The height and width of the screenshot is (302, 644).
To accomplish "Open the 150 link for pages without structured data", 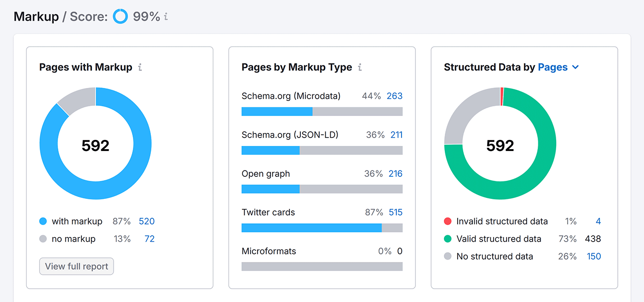I will pos(594,256).
